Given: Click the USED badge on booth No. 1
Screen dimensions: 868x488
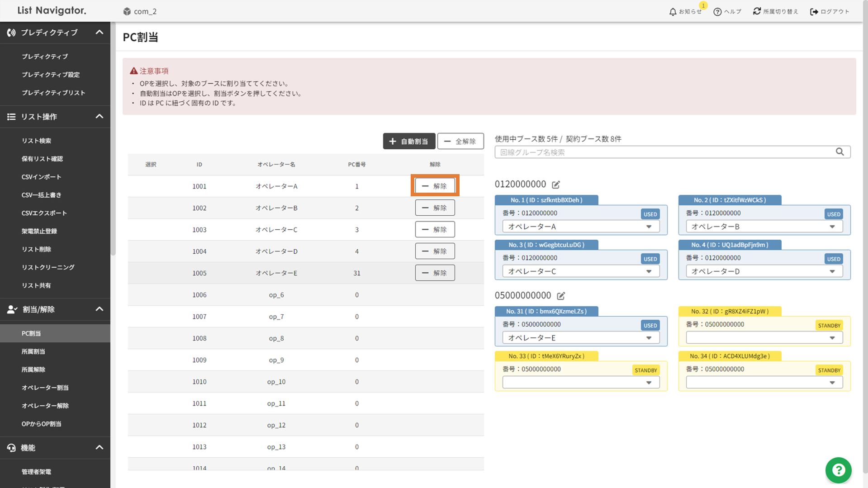Looking at the screenshot, I should point(650,214).
